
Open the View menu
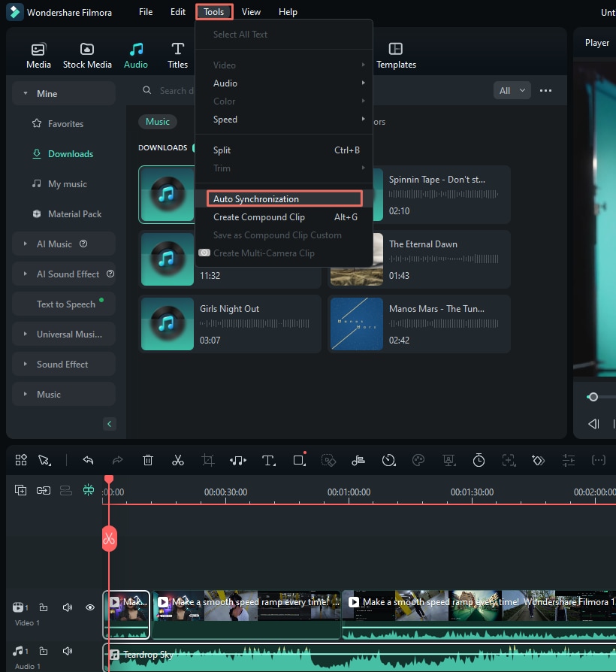pos(251,12)
